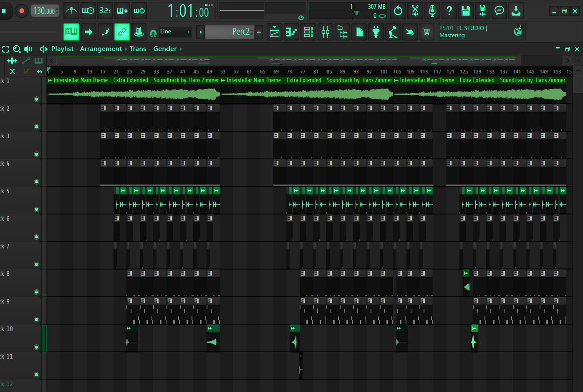Enable wait for input before playing
The height and width of the screenshot is (392, 583).
click(x=88, y=11)
